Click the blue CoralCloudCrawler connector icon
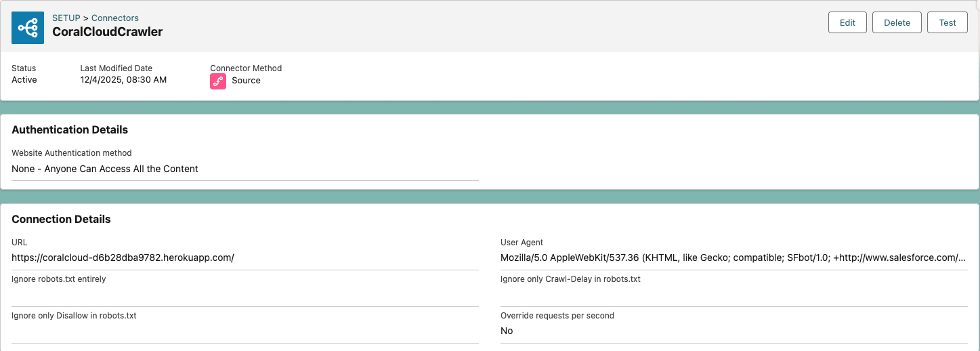Screen dimensions: 980x351 pos(28,28)
